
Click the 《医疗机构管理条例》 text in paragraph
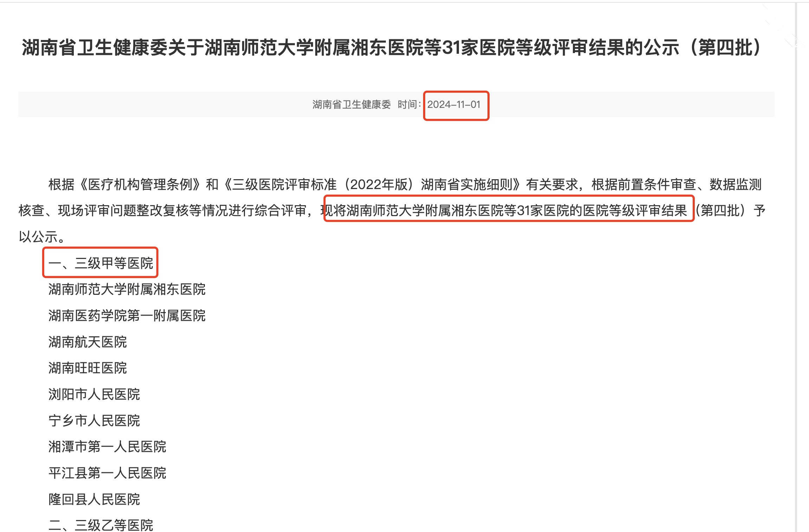coord(140,184)
